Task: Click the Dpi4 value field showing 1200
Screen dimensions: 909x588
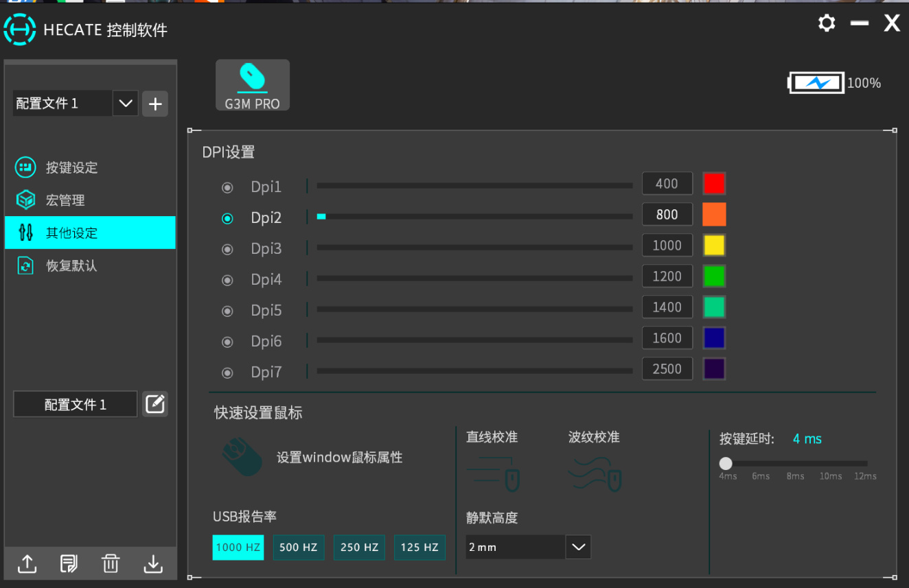Action: point(667,277)
